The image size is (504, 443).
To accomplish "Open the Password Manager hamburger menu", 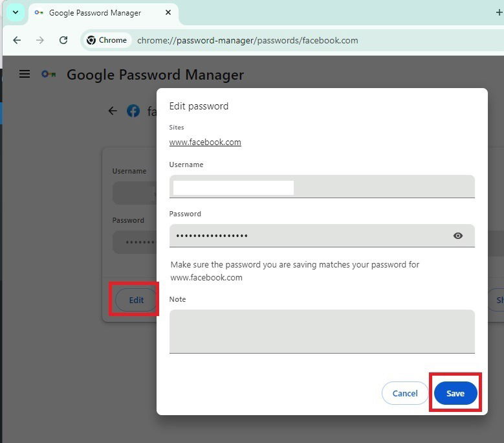I will pos(25,74).
